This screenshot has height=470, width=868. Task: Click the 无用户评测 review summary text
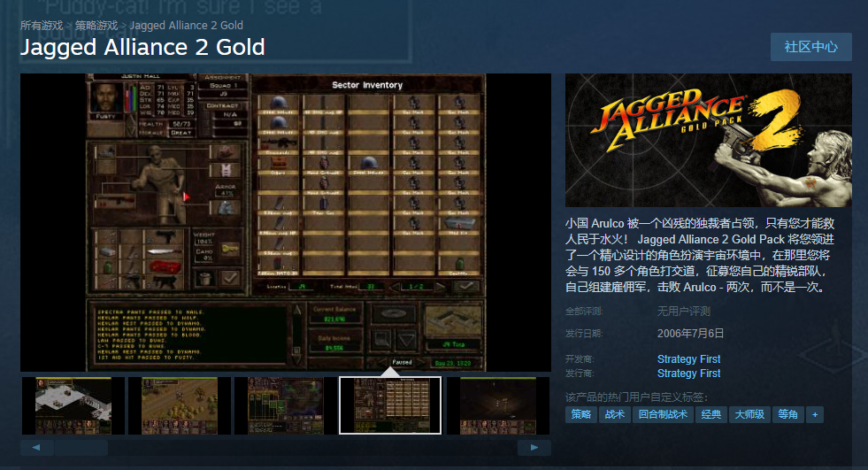point(684,311)
